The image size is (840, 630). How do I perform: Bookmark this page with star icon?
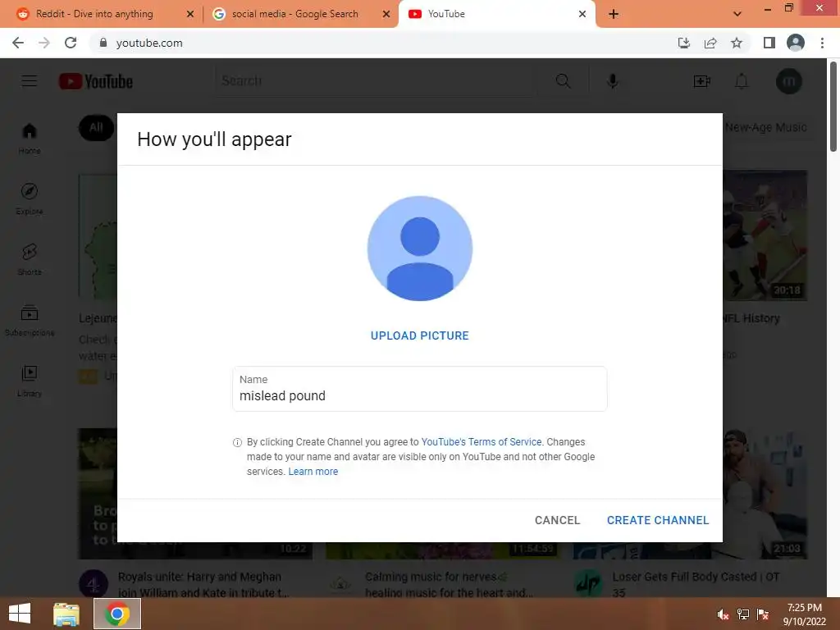(737, 43)
